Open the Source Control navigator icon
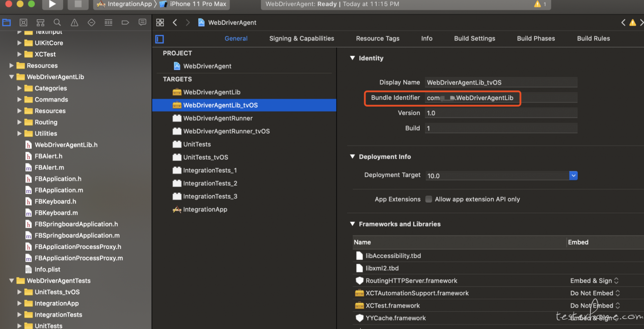This screenshot has height=329, width=644. click(23, 22)
